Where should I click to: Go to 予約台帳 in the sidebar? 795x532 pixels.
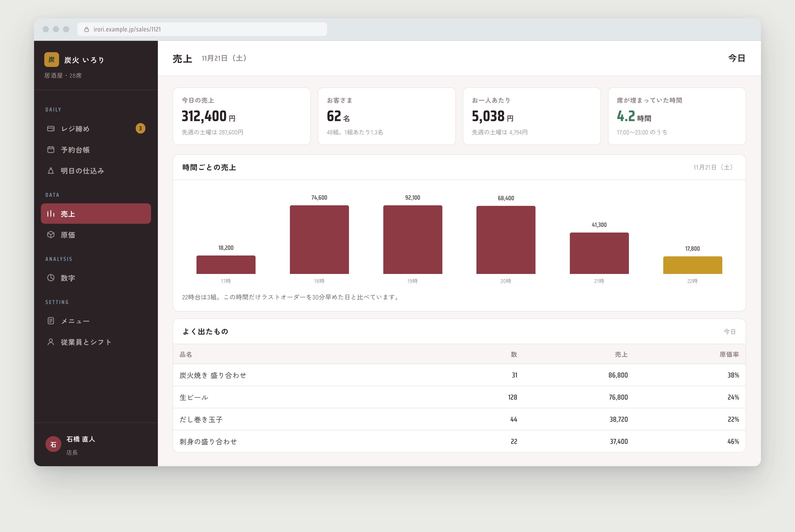pyautogui.click(x=96, y=150)
